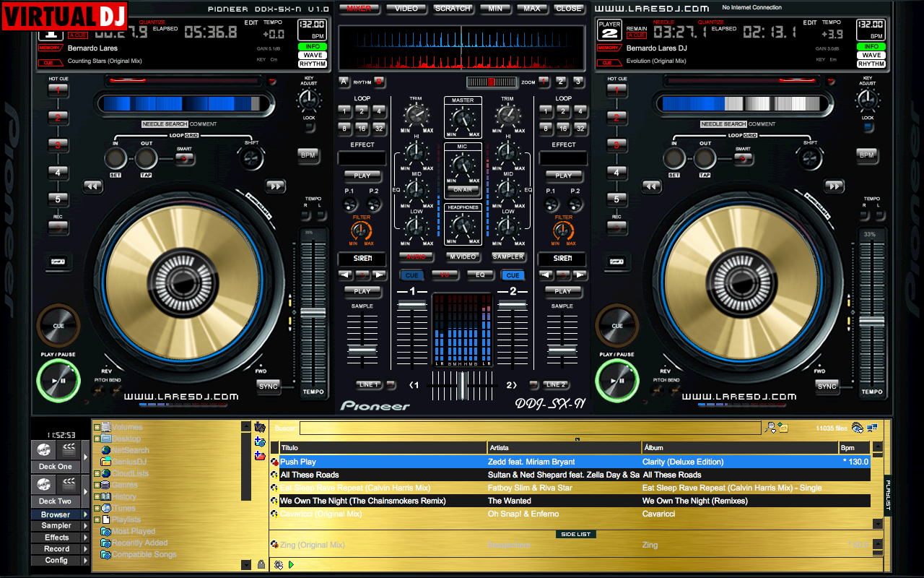Toggle key LOCK on deck 2

pos(867,128)
